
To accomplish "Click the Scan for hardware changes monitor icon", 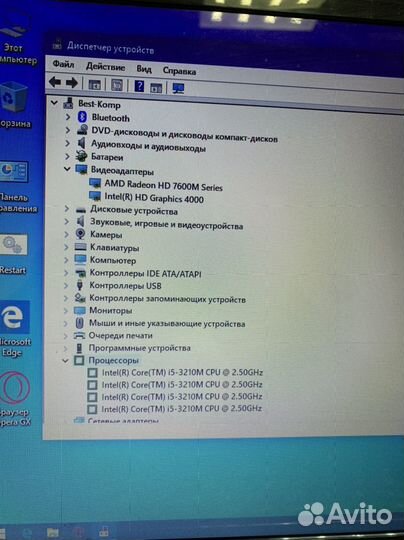I will [x=178, y=89].
